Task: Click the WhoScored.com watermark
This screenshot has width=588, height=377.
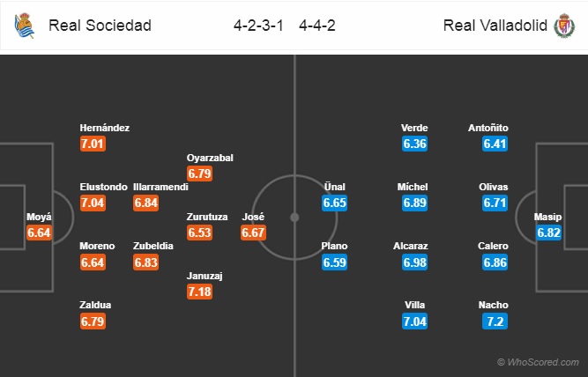Action: point(538,362)
